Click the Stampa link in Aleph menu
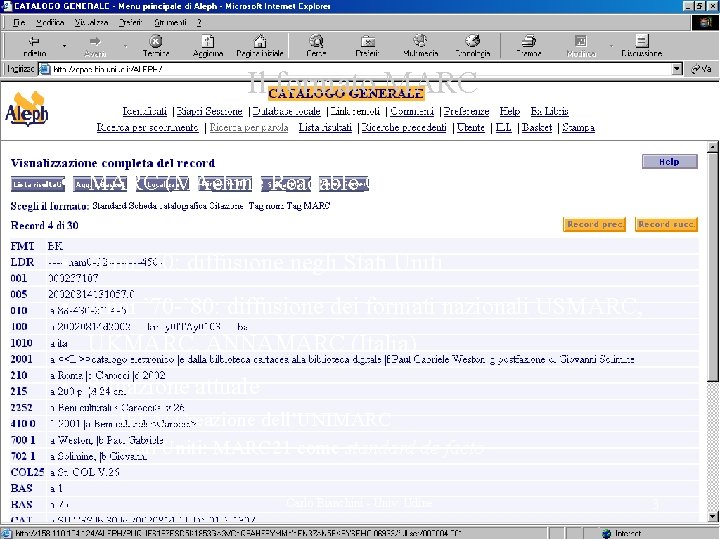This screenshot has height=540, width=720. pyautogui.click(x=578, y=127)
